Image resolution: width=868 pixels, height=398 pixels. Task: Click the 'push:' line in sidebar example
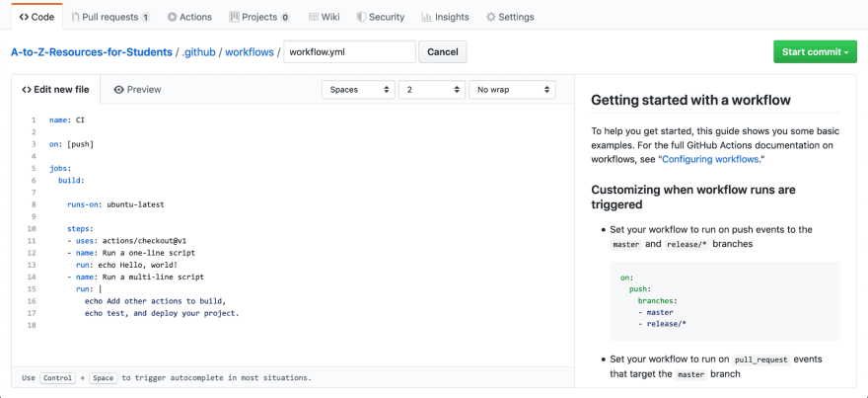pos(640,289)
